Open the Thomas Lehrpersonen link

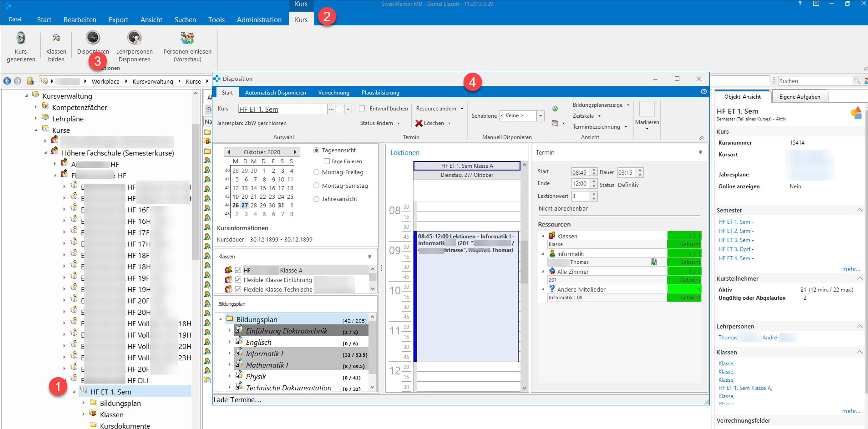(x=727, y=337)
